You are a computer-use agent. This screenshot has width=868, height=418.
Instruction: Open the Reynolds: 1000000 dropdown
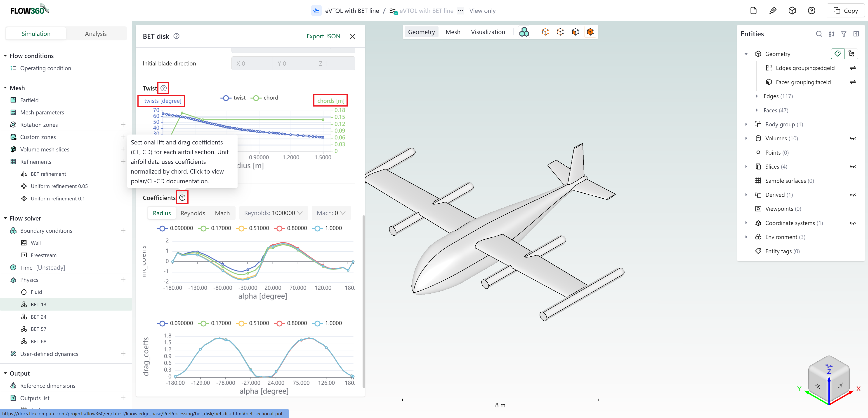(273, 213)
